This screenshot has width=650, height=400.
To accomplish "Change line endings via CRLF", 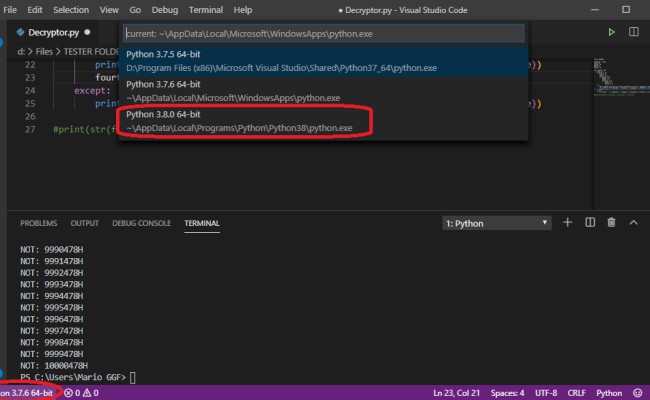I will [x=577, y=393].
